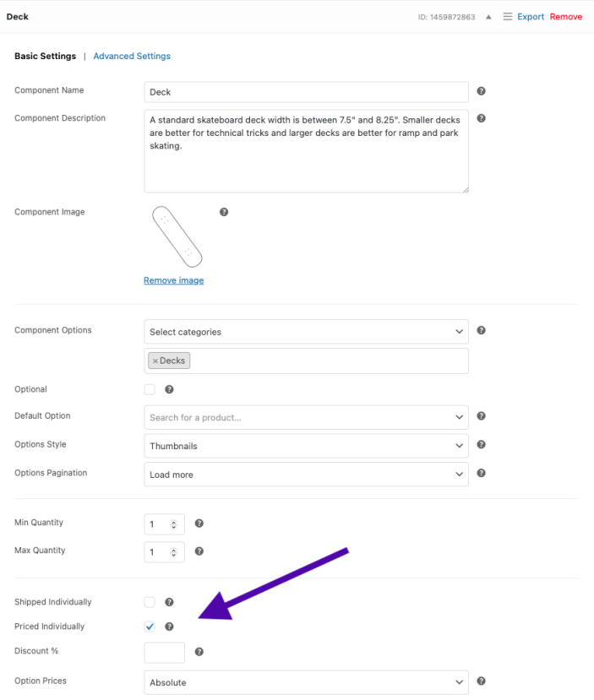Select the Basic Settings tab

point(45,57)
